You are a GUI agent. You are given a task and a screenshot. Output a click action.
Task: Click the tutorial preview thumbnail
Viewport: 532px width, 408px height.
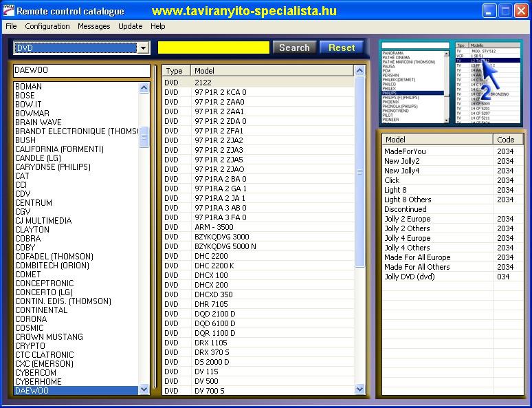[450, 82]
